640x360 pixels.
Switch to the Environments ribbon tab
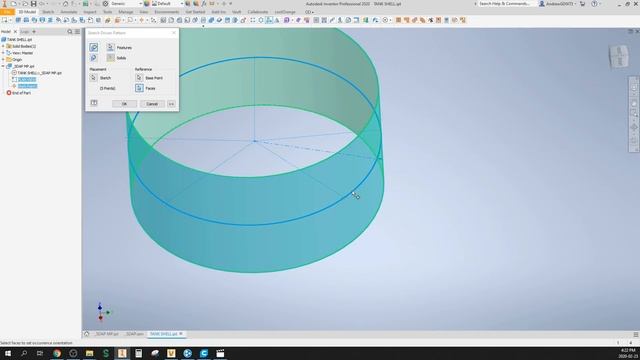click(167, 12)
